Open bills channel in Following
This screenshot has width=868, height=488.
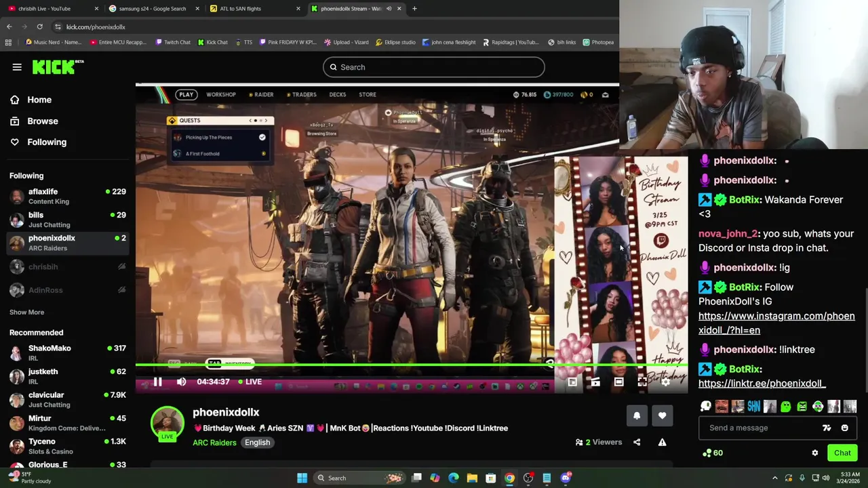(68, 220)
